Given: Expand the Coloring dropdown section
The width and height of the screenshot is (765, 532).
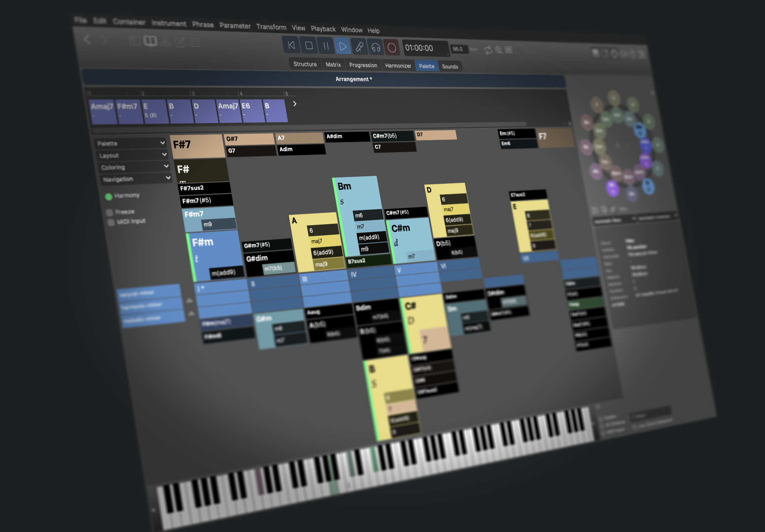Looking at the screenshot, I should (134, 167).
